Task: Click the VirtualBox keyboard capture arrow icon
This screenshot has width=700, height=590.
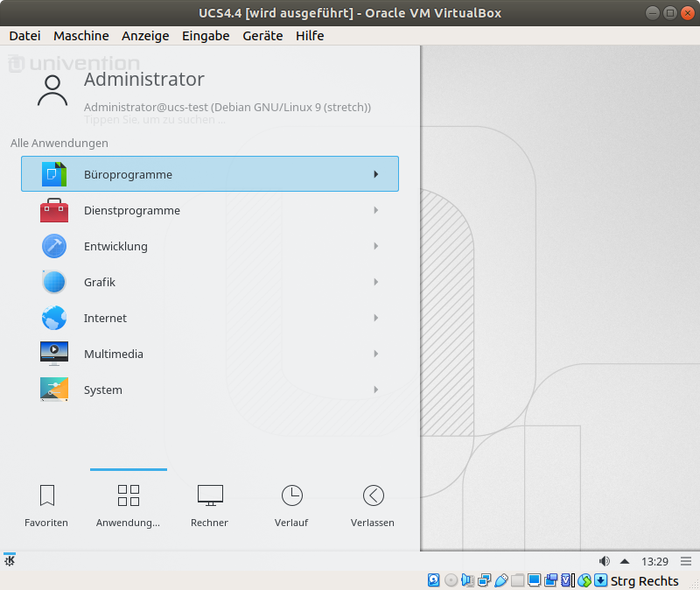Action: click(601, 580)
